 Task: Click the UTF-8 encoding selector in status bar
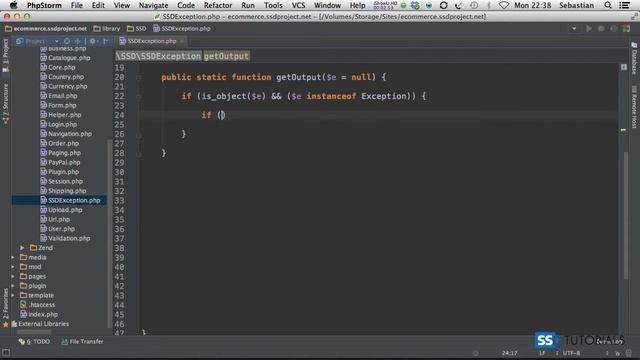click(571, 353)
